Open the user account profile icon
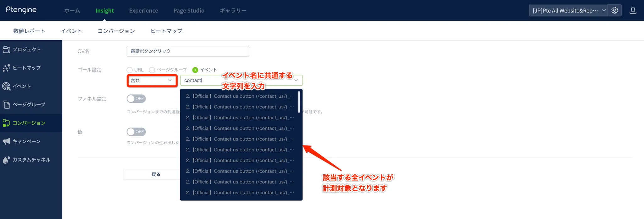This screenshot has width=644, height=219. pos(633,10)
